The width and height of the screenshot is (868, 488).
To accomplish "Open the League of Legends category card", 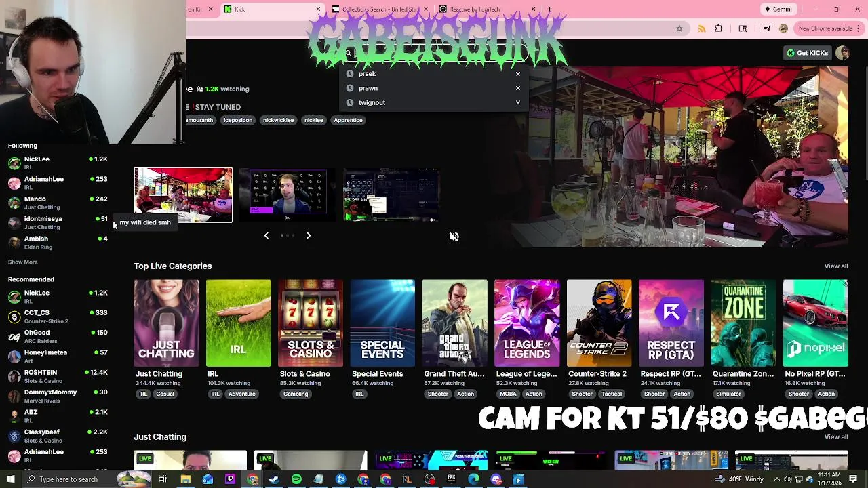I will pyautogui.click(x=527, y=323).
